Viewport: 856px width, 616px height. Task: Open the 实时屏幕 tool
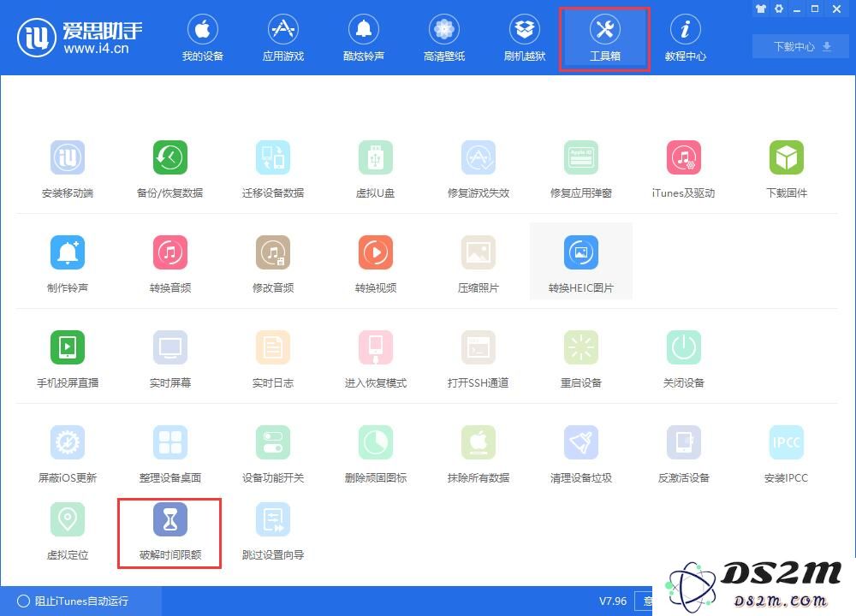[x=169, y=359]
